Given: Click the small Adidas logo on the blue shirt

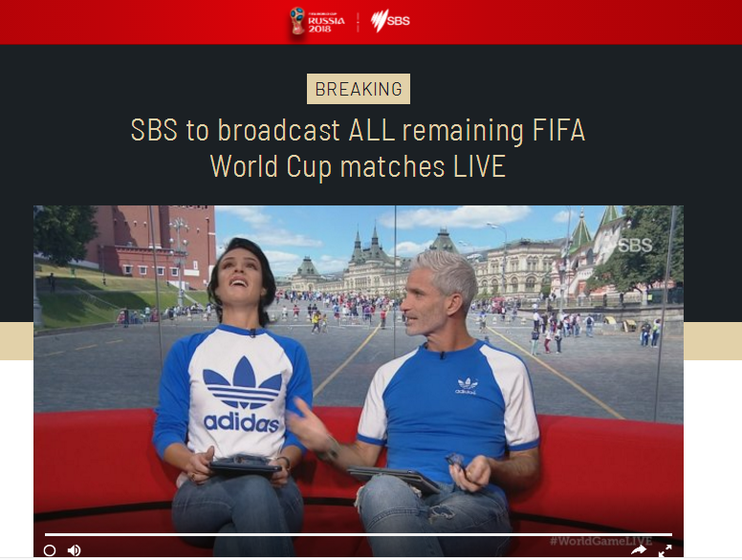Looking at the screenshot, I should pyautogui.click(x=467, y=386).
